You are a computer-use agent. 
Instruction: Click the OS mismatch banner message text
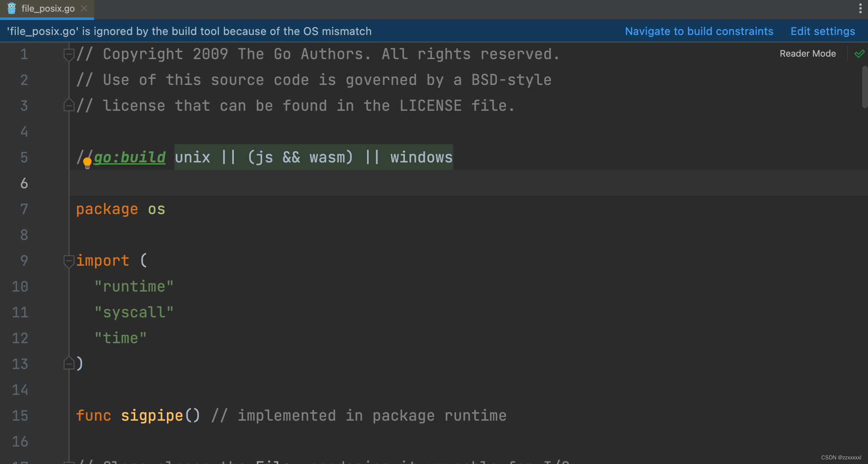coord(189,31)
